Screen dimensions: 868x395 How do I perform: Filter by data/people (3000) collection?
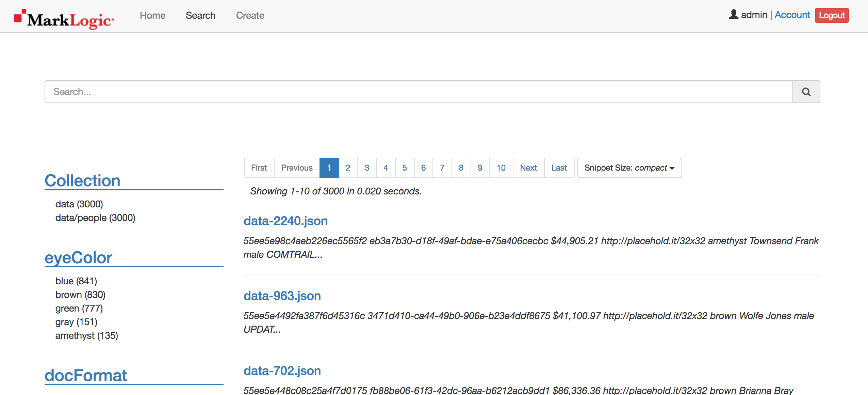coord(95,218)
